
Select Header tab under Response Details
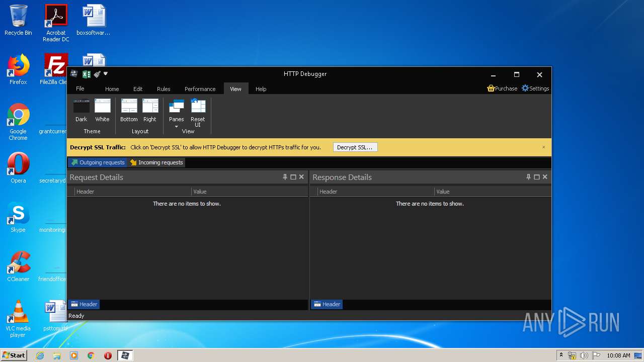327,304
